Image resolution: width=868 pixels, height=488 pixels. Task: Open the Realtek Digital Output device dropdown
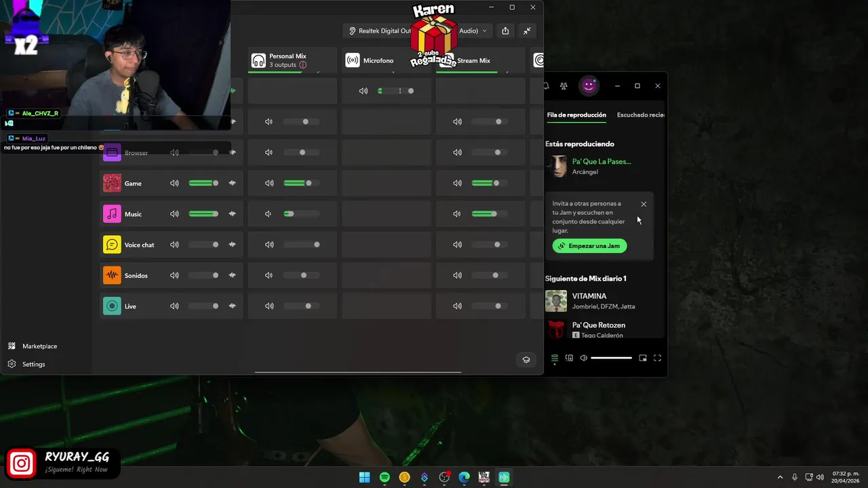[x=417, y=30]
